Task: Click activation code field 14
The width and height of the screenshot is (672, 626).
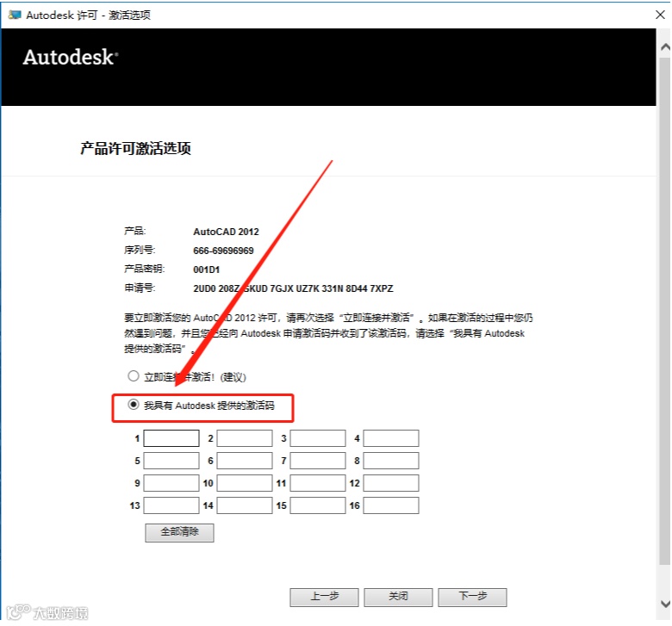Action: pos(245,505)
